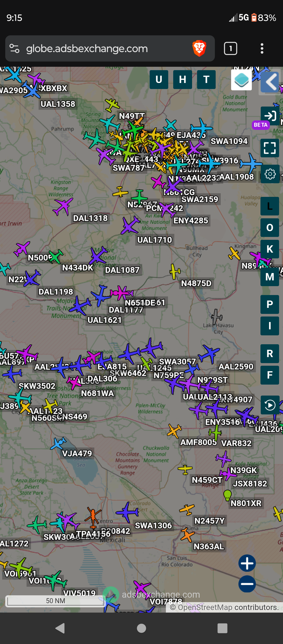Select the N434DK aircraft label
Image resolution: width=283 pixels, height=644 pixels.
(78, 268)
